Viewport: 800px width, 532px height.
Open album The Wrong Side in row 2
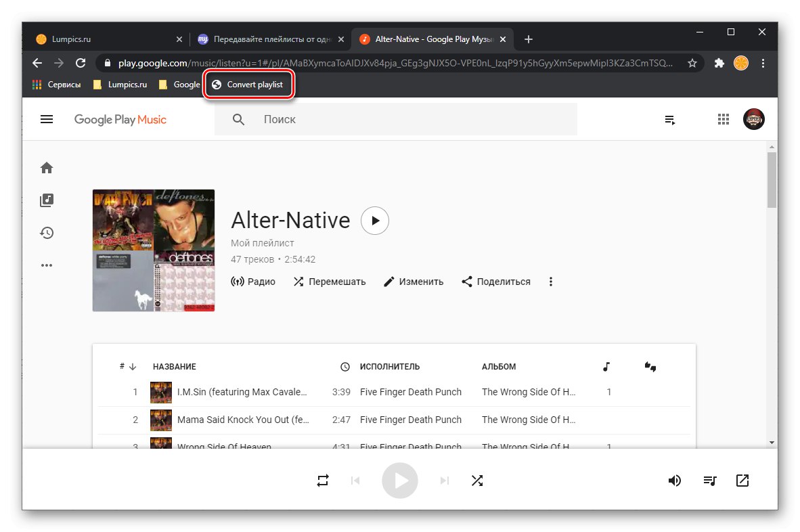[529, 420]
